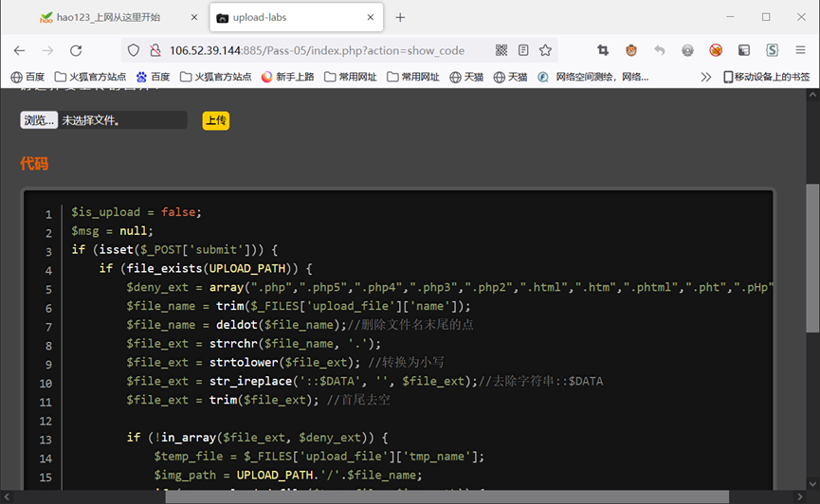Open the first 天猫 bookmark
This screenshot has height=504, width=820.
[x=466, y=77]
